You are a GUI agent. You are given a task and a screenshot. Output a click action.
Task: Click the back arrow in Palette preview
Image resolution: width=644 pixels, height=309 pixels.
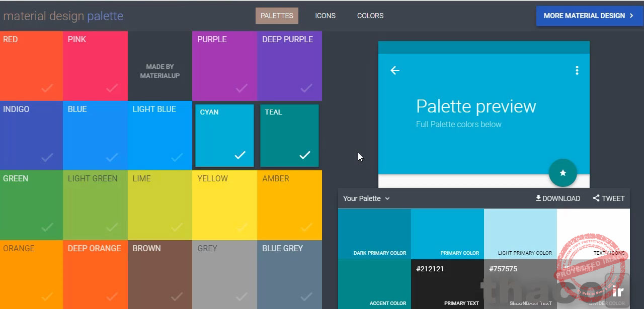point(395,70)
